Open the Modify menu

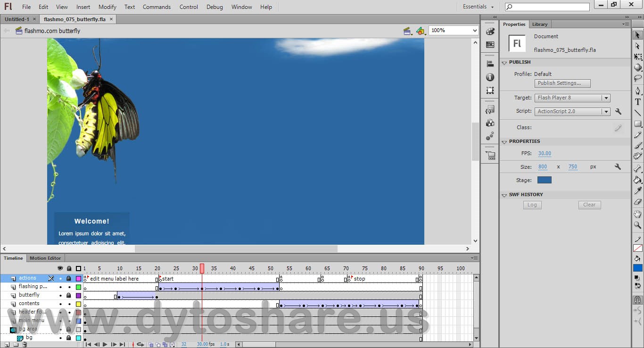click(107, 7)
